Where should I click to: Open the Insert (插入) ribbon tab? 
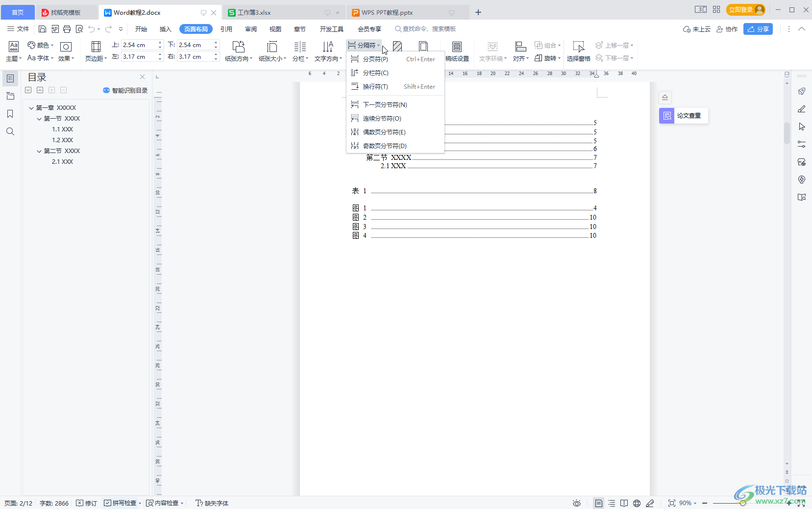[x=166, y=29]
